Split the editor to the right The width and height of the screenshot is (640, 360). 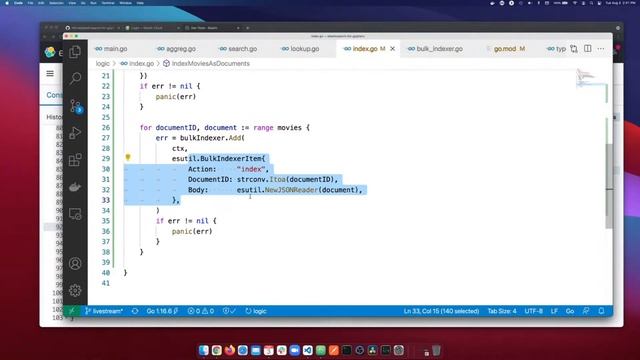pos(587,49)
